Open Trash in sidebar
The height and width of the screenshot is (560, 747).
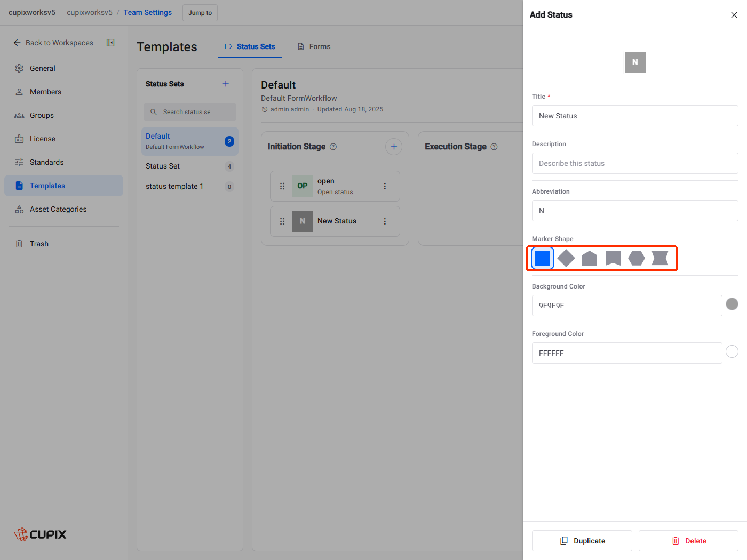click(x=63, y=244)
